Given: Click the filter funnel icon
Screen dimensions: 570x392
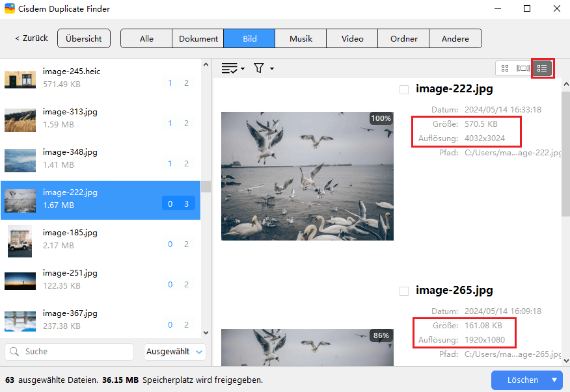Looking at the screenshot, I should click(x=259, y=68).
